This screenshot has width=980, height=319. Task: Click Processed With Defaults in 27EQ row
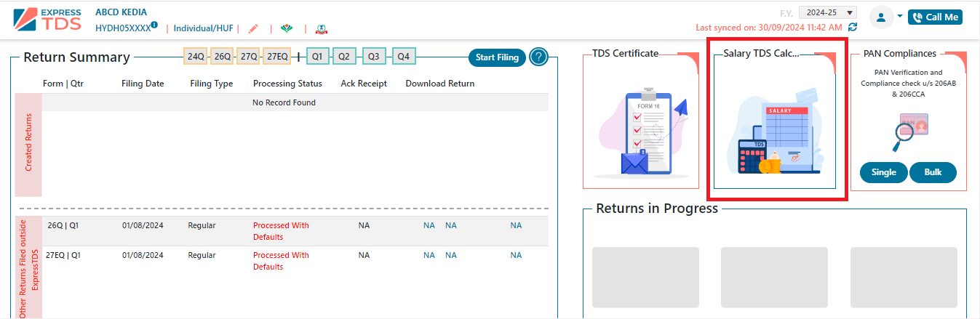(x=281, y=261)
